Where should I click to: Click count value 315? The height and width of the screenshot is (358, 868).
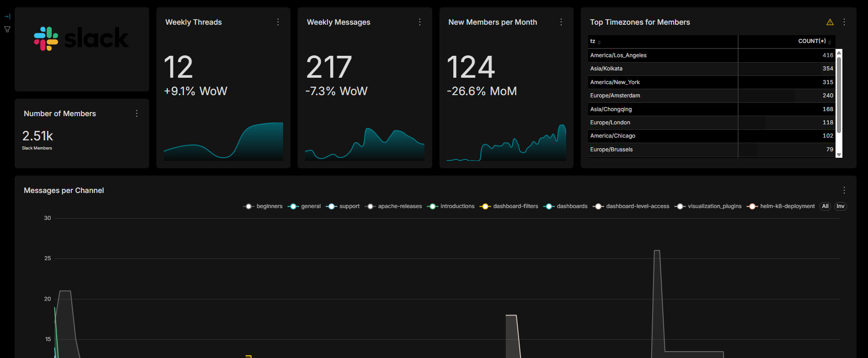click(828, 82)
